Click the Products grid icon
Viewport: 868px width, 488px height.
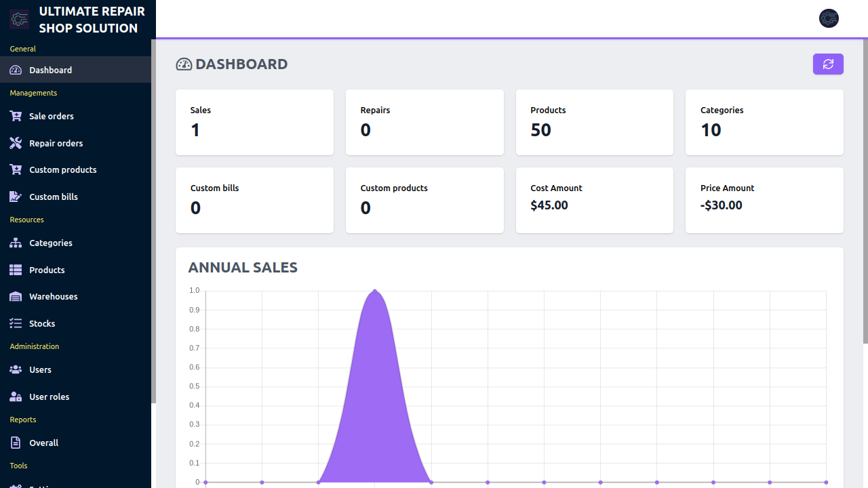coord(15,270)
